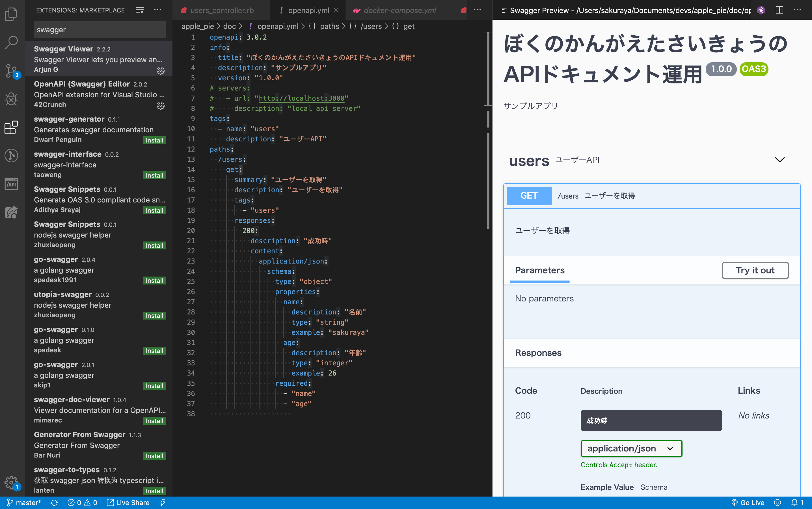This screenshot has width=812, height=509.
Task: Select go-swagger 0.1.0 by spadesk entry
Action: click(99, 340)
